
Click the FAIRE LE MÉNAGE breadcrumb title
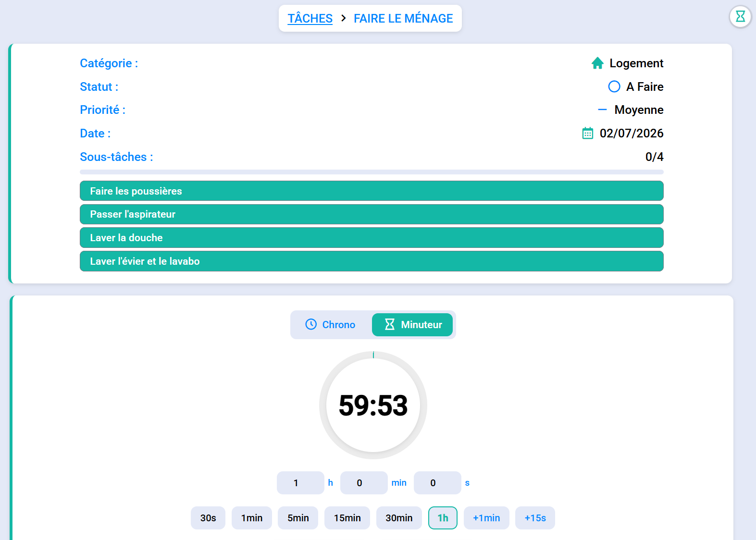403,18
